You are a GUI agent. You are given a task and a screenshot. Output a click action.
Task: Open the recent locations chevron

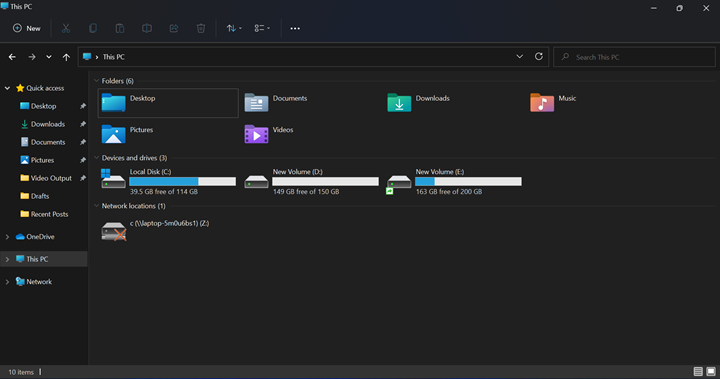[49, 57]
